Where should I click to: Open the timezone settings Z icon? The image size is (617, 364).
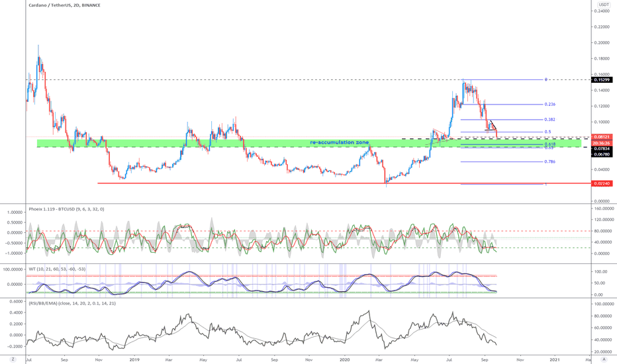(x=13, y=359)
